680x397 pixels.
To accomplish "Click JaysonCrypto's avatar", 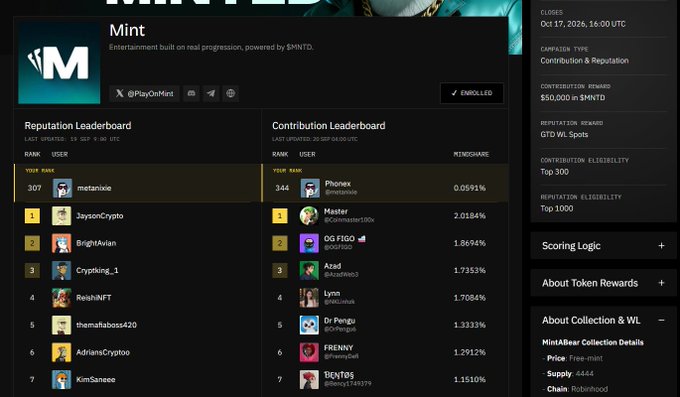I will tap(62, 216).
